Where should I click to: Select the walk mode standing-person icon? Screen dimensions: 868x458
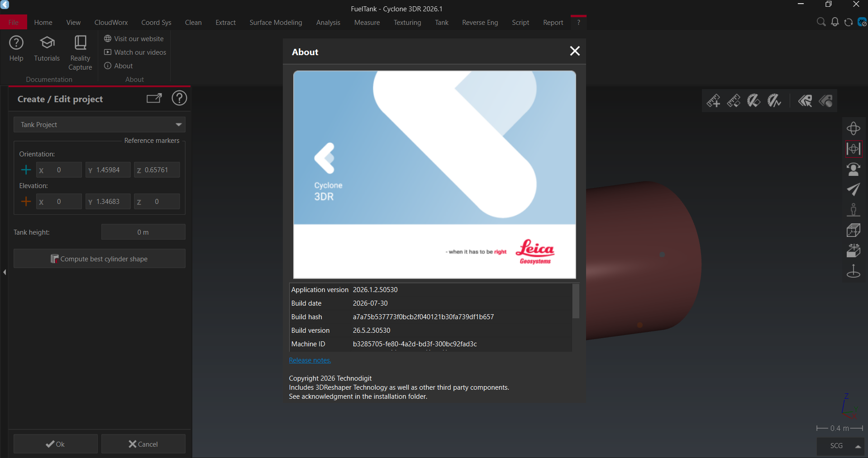point(854,210)
